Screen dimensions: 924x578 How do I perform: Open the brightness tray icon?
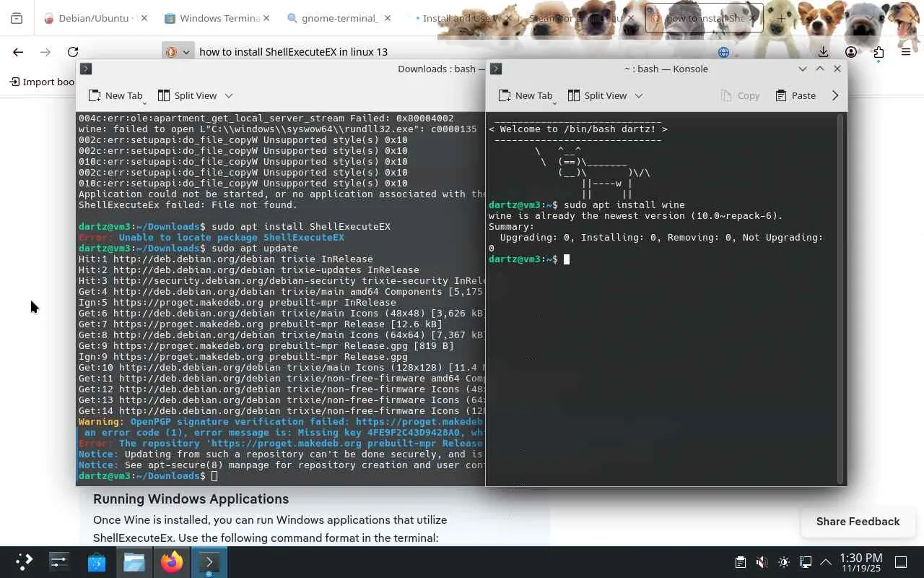(x=784, y=562)
